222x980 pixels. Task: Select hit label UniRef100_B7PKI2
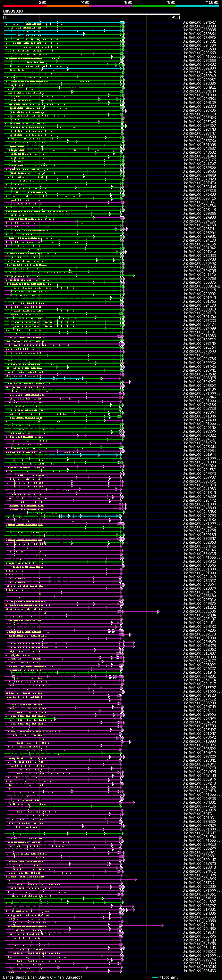pyautogui.click(x=199, y=699)
